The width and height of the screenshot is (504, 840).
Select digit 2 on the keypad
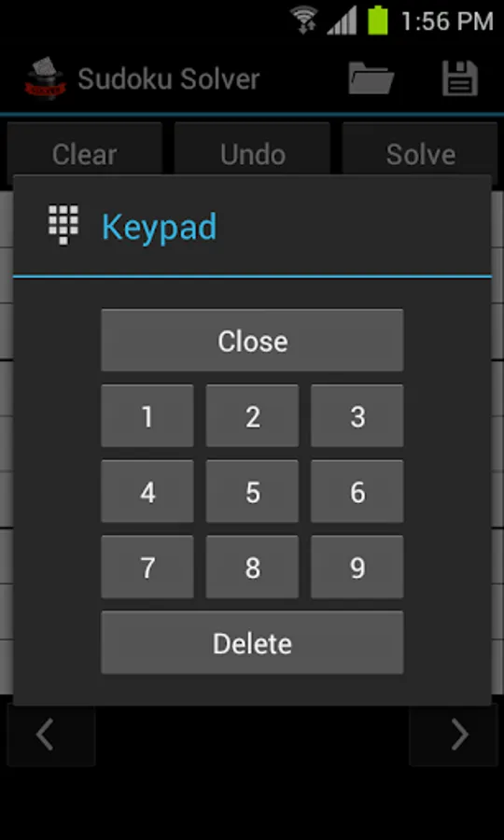[252, 415]
